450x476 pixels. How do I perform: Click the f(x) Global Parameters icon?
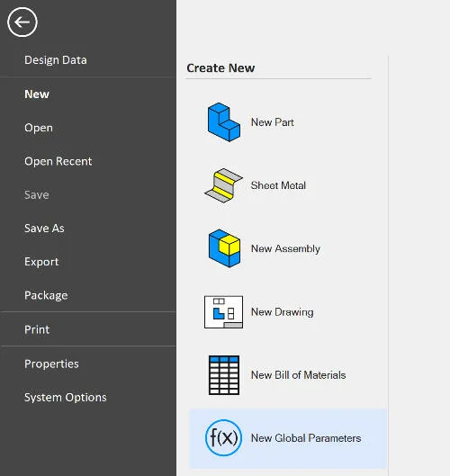point(223,437)
